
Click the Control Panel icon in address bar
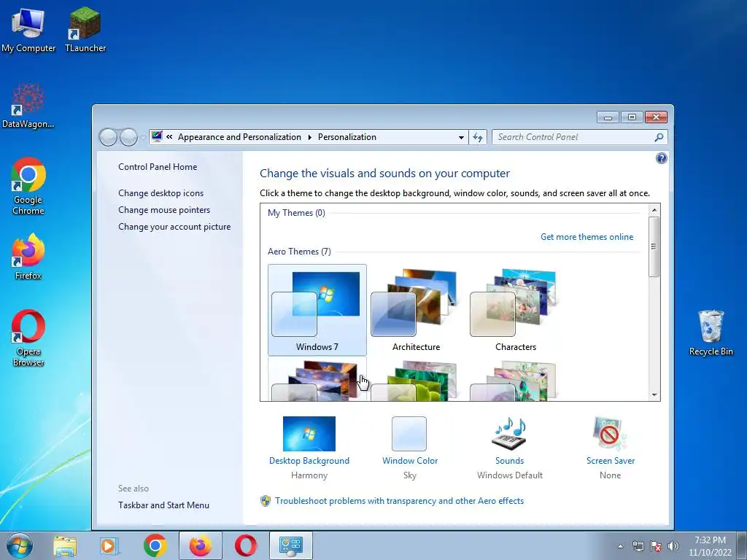click(x=157, y=136)
